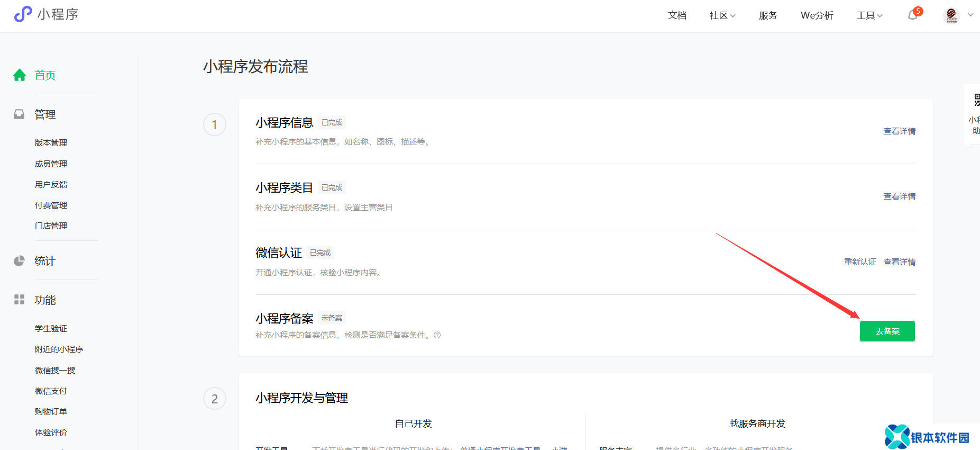Open We分析 in top navigation
Image resolution: width=980 pixels, height=450 pixels.
[817, 15]
